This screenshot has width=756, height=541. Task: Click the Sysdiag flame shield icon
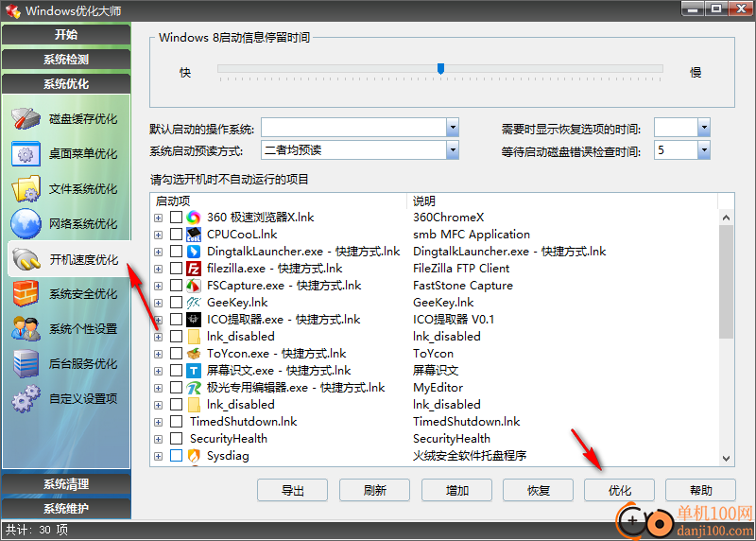pyautogui.click(x=194, y=456)
